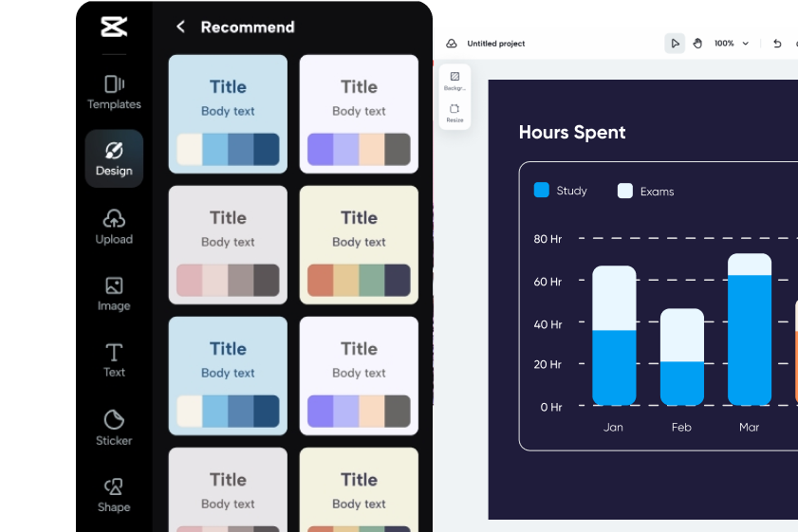The image size is (798, 532).
Task: Click the CapCut logo icon
Action: coord(114,27)
